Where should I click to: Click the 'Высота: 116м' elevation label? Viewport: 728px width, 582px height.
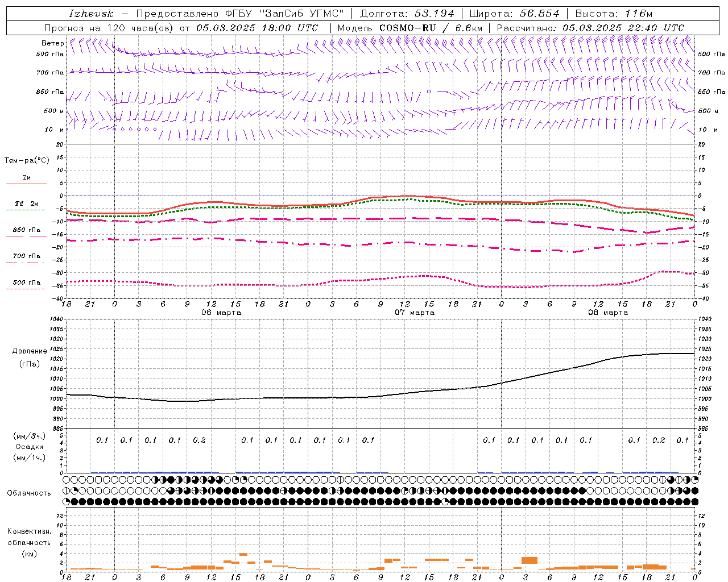(x=613, y=14)
